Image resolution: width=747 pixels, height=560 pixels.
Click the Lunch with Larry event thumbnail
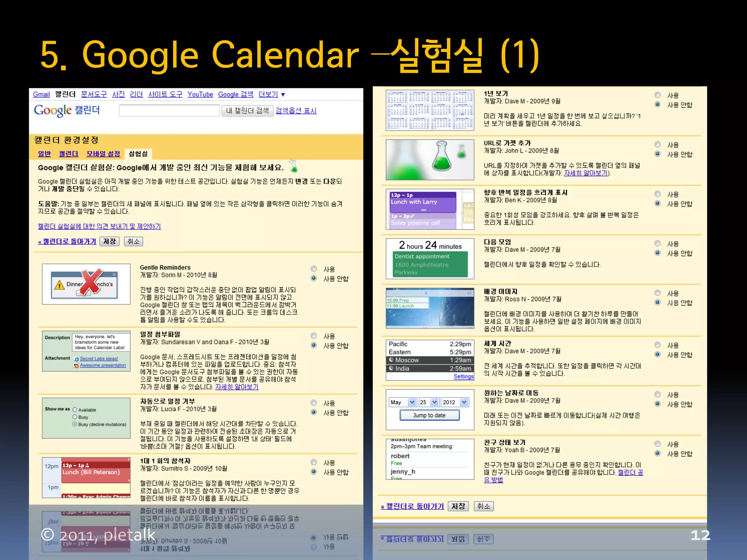coord(430,209)
